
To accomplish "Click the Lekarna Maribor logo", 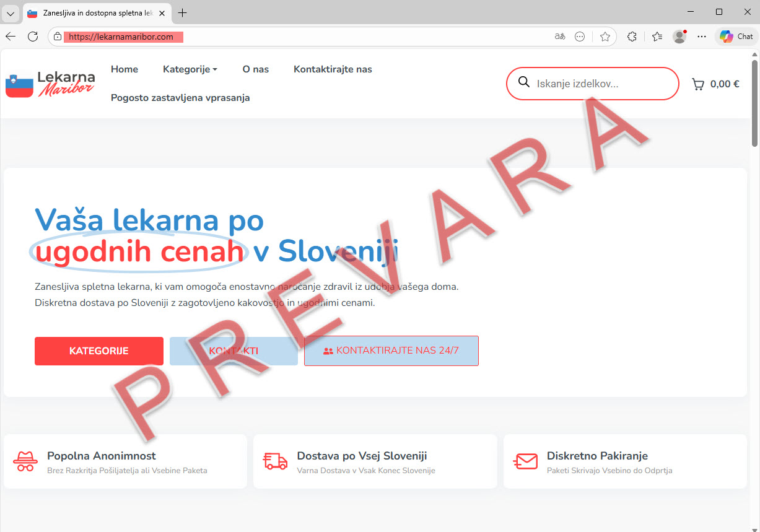I will pos(50,84).
